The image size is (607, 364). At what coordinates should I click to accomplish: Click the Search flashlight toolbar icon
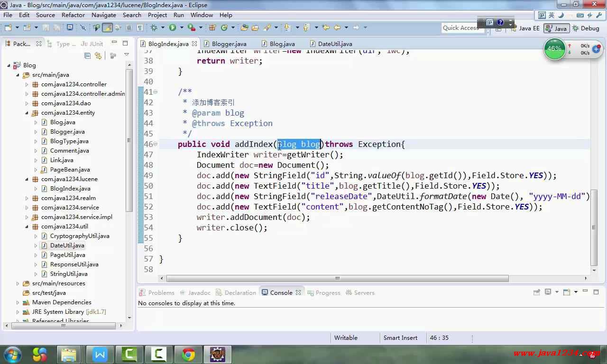[x=267, y=28]
